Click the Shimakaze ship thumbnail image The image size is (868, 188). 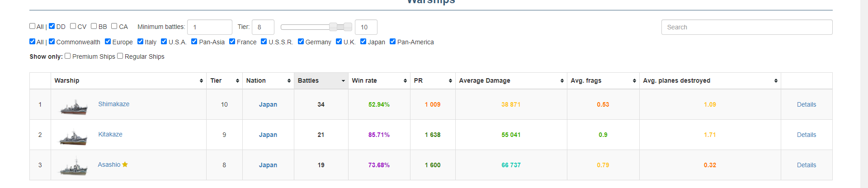tap(74, 108)
